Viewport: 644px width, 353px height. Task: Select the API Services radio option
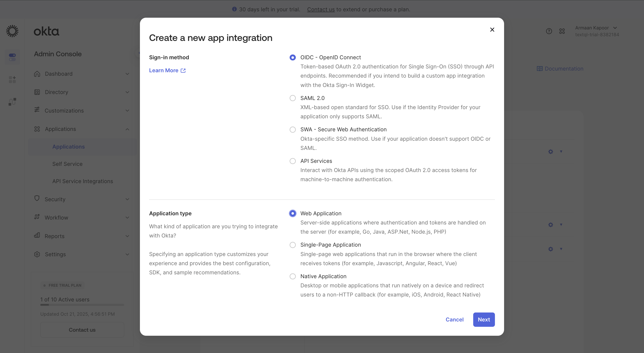tap(292, 161)
